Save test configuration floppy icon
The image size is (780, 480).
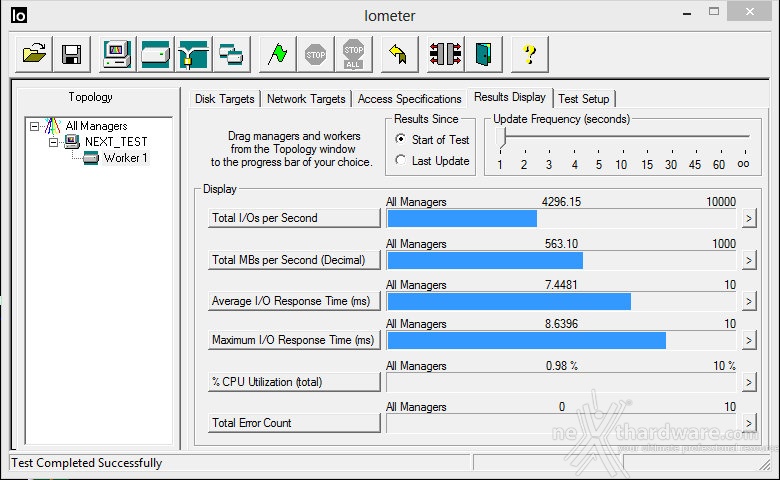click(x=72, y=54)
